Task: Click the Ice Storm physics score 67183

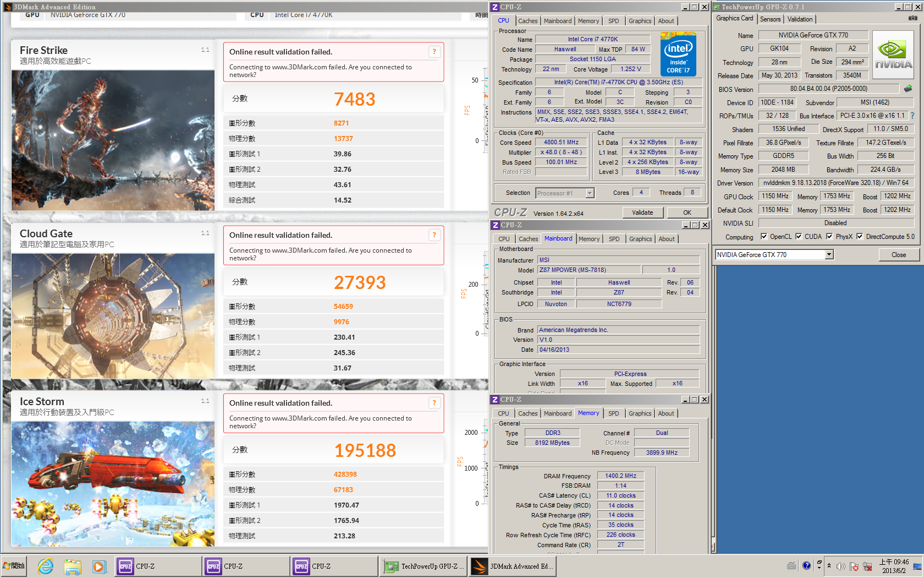Action: (343, 490)
